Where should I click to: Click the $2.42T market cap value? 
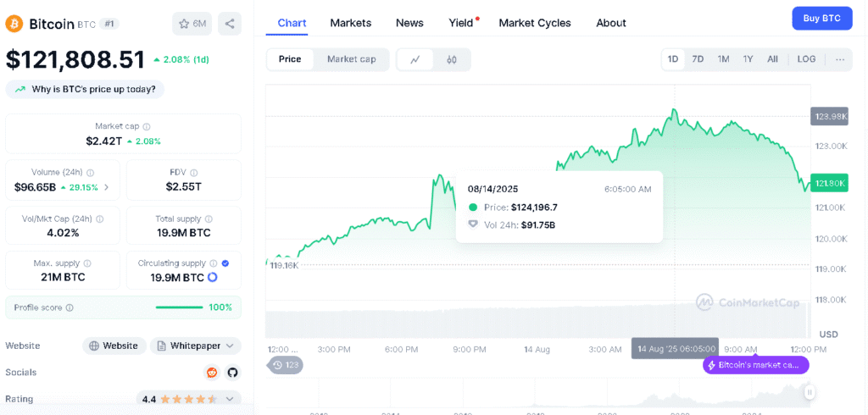(103, 141)
